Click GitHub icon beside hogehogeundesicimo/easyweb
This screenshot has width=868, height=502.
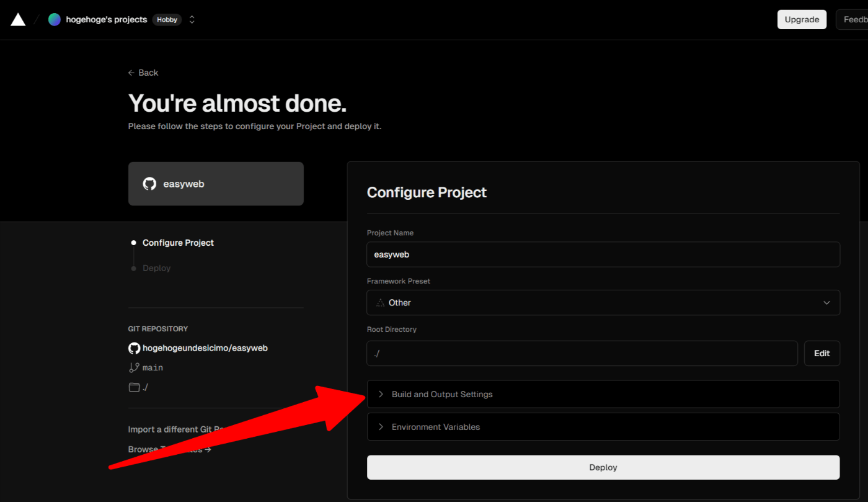(134, 348)
